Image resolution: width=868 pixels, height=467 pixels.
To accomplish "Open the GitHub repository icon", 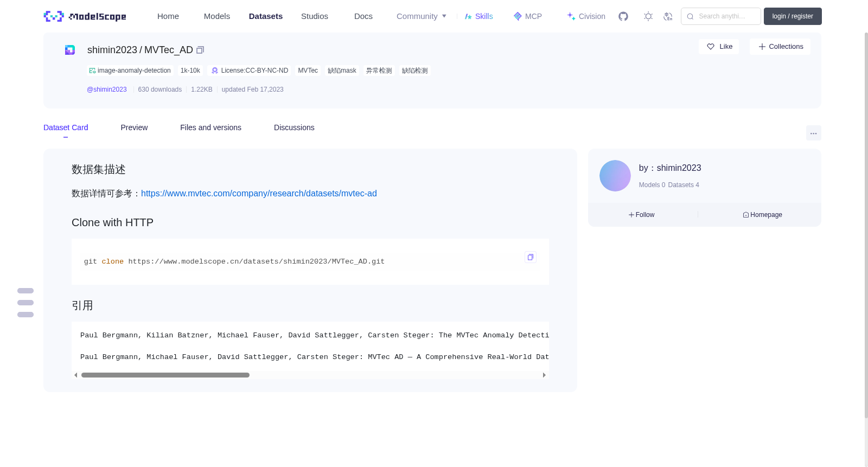I will coord(623,16).
